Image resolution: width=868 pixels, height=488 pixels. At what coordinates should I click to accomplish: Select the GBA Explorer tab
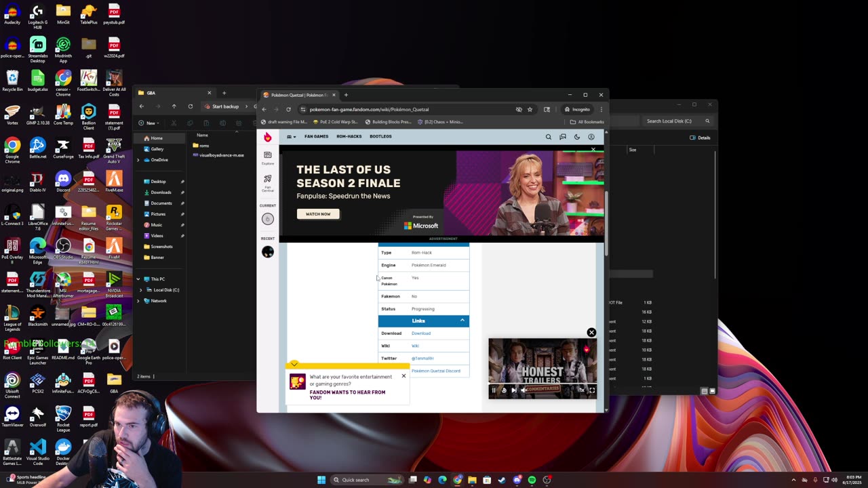[x=174, y=93]
